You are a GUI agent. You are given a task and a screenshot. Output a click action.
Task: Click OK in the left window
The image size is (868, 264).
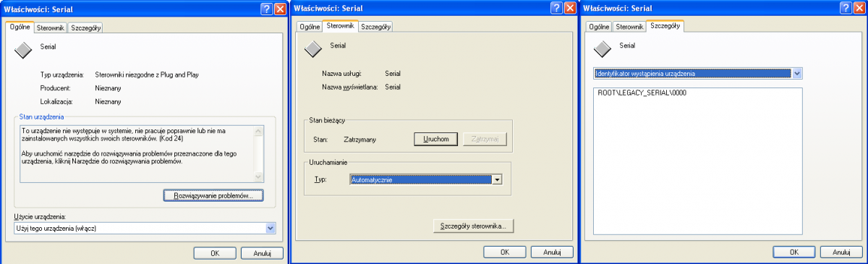click(215, 252)
